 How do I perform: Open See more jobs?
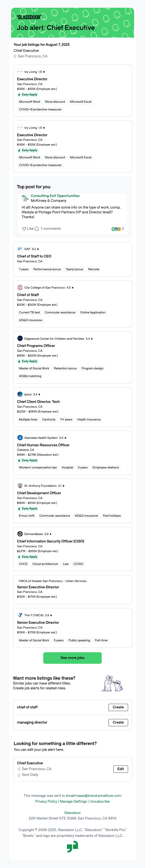coord(72,658)
